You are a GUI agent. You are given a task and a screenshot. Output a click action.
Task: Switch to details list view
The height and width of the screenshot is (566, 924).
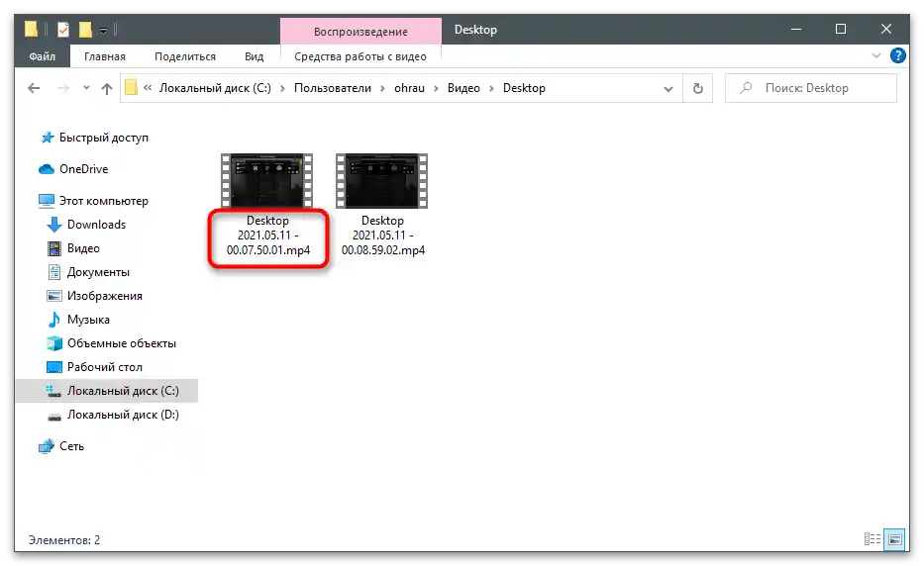(873, 539)
